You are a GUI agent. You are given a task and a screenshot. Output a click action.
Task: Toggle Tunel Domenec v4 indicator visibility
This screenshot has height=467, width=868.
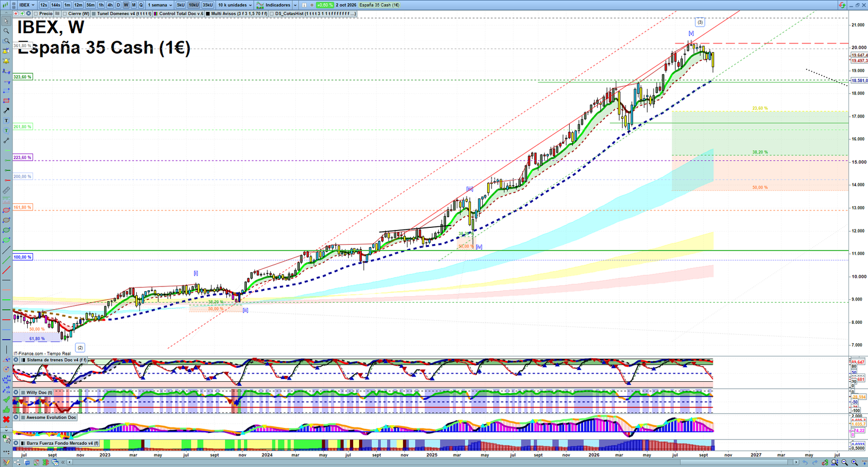point(94,14)
